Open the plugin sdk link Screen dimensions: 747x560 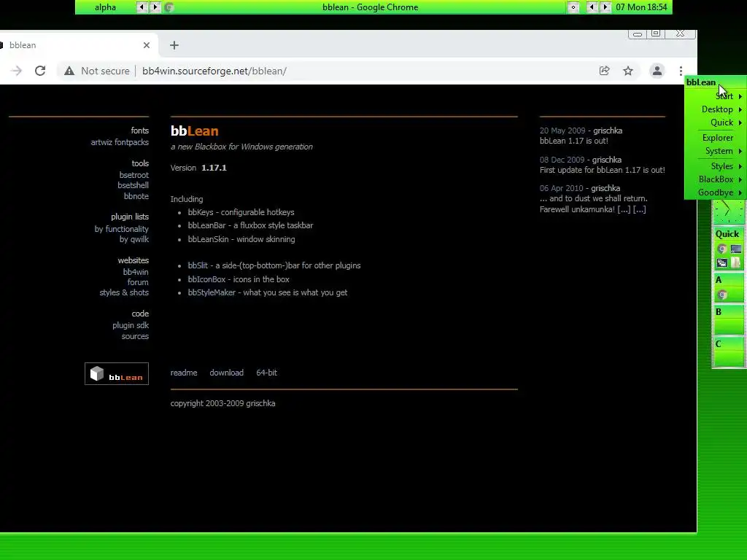tap(131, 326)
